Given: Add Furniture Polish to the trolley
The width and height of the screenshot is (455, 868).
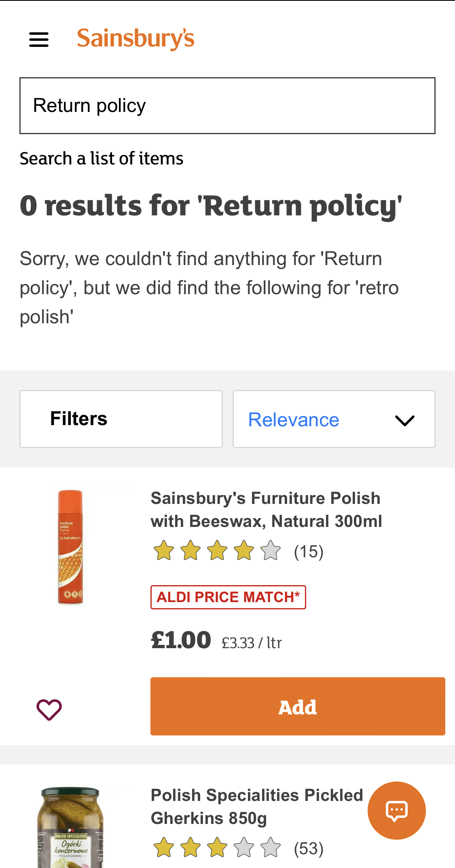Looking at the screenshot, I should point(298,706).
